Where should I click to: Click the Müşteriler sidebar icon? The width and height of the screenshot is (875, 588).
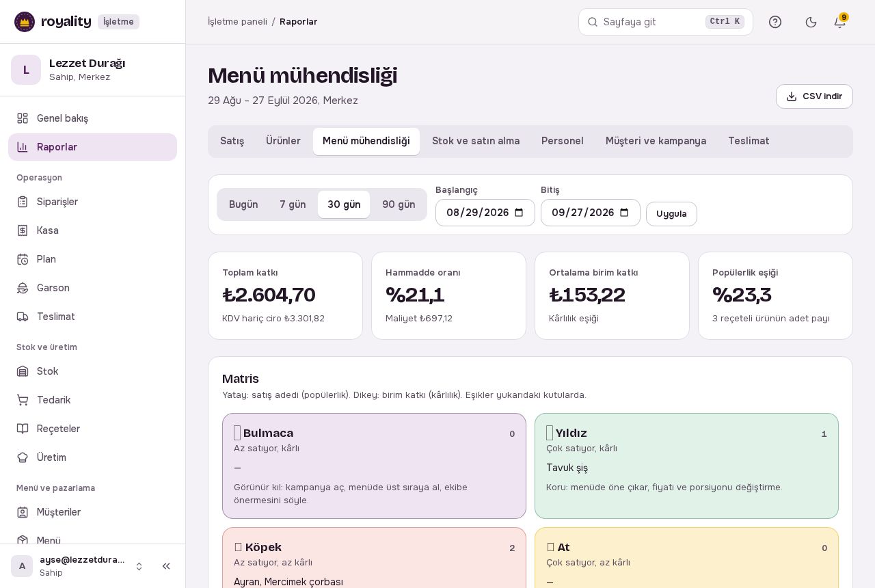[x=23, y=512]
